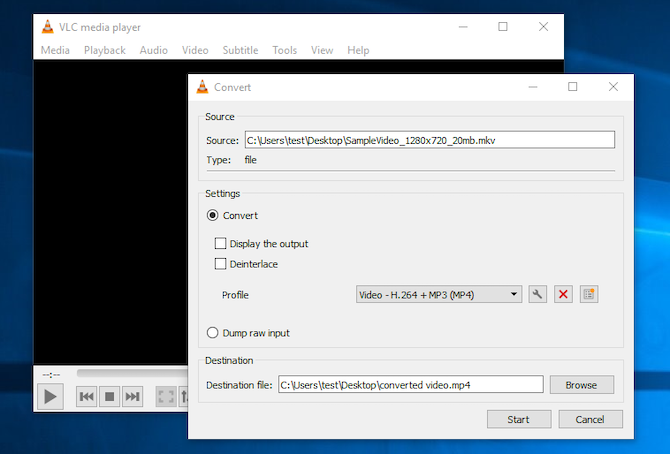Open the Subtitle menu
The height and width of the screenshot is (454, 670).
tap(240, 50)
